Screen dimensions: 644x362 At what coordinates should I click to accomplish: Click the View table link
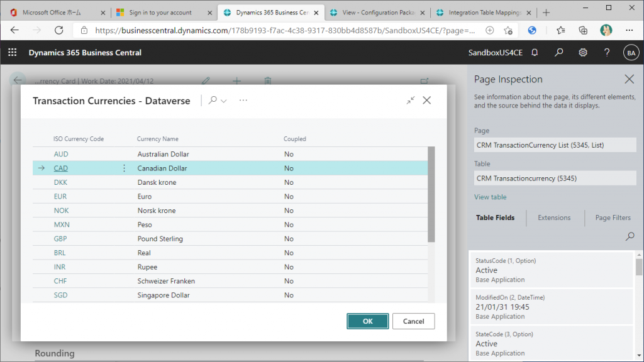coord(491,197)
